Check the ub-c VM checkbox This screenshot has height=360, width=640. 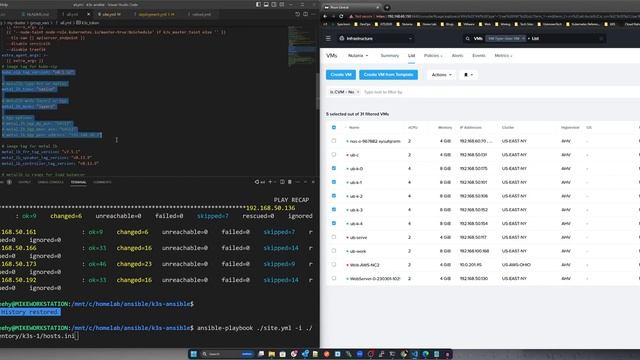334,155
